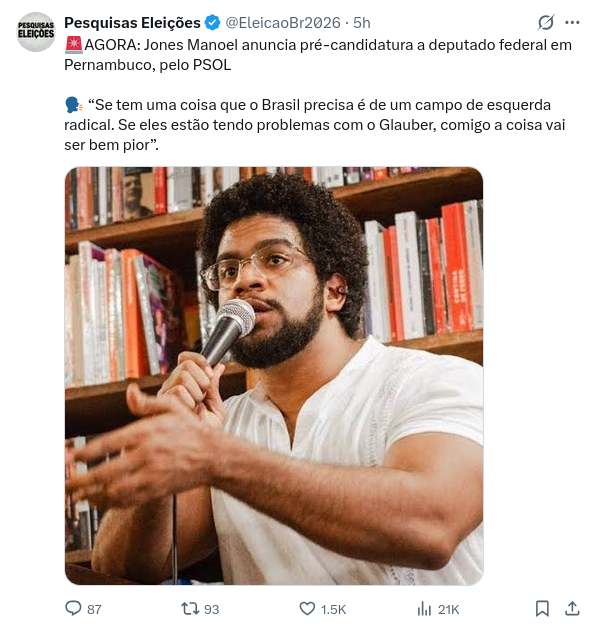This screenshot has width=598, height=630.
Task: Click the blue verified badge
Action: click(x=213, y=23)
